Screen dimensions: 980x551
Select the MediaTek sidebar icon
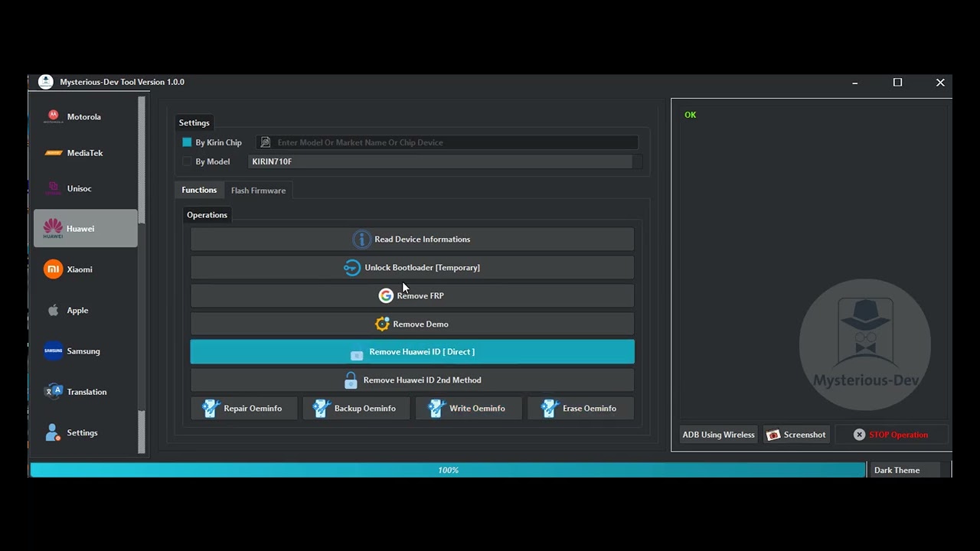click(x=54, y=153)
